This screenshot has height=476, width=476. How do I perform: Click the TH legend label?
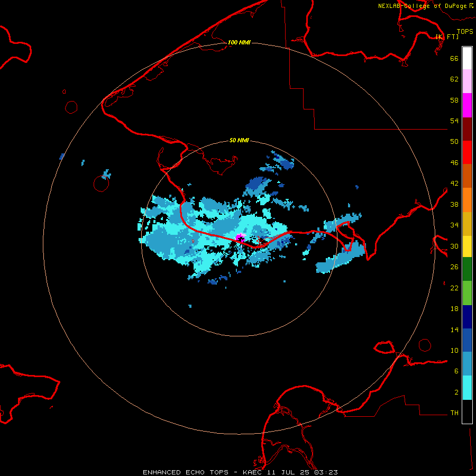[454, 413]
